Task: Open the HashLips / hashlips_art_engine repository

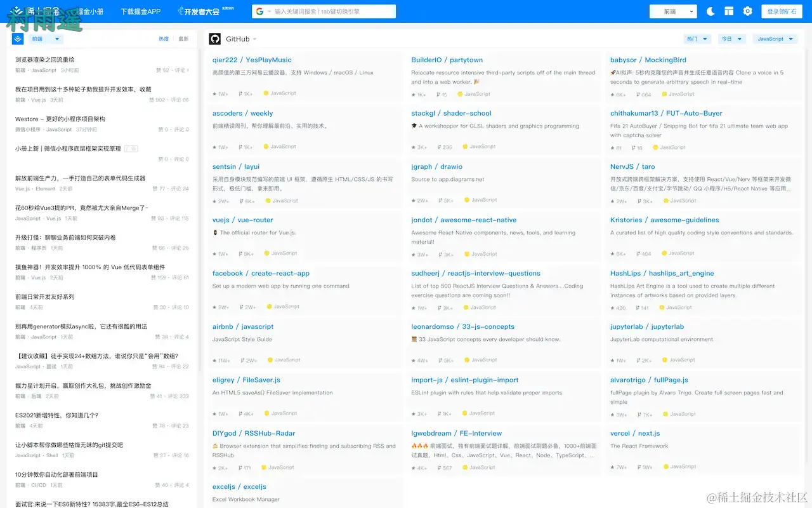Action: [662, 273]
